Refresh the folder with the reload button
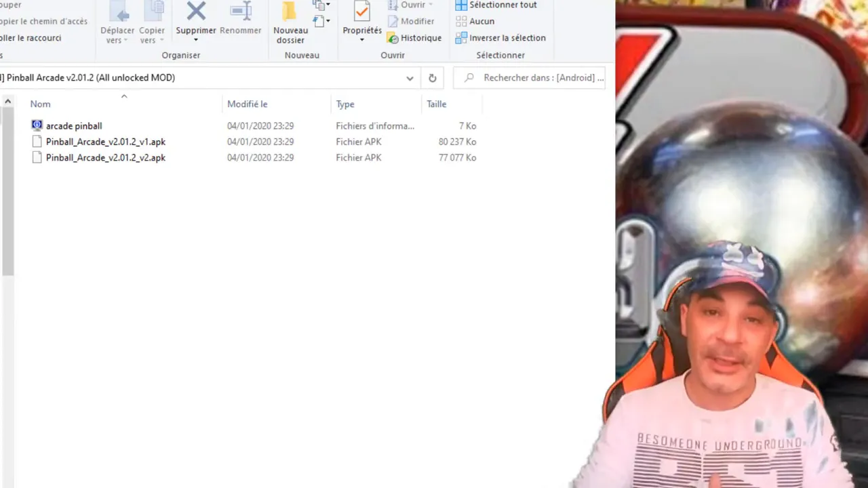 click(x=432, y=78)
